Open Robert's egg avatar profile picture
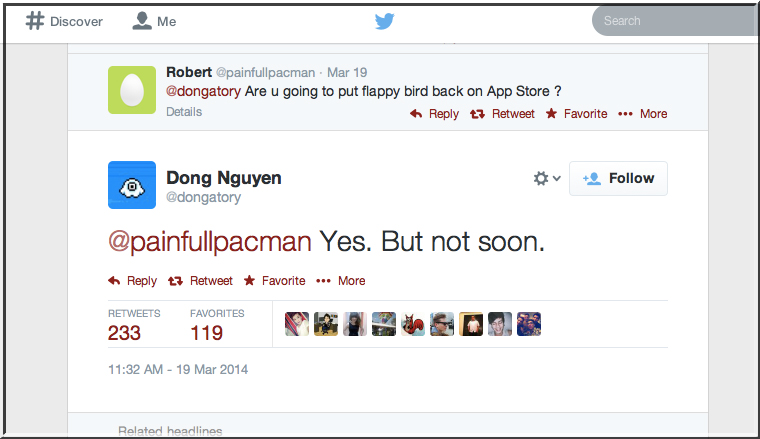The height and width of the screenshot is (439, 760). click(132, 90)
